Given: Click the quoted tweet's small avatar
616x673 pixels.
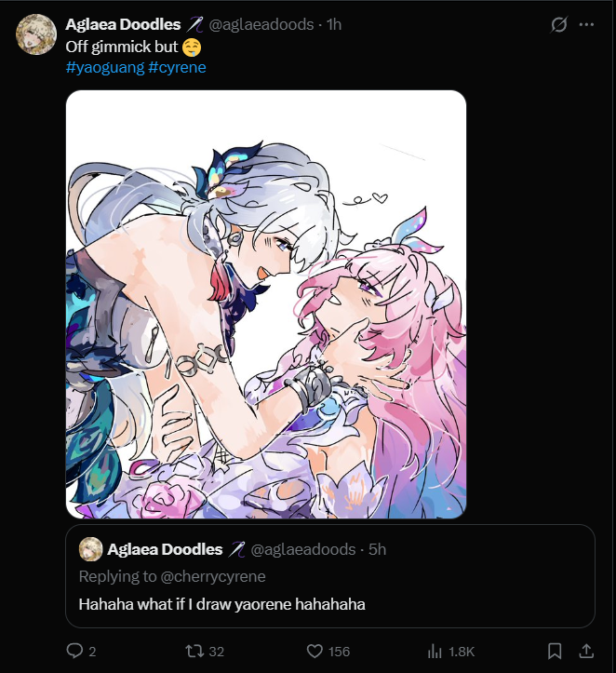Looking at the screenshot, I should (90, 549).
